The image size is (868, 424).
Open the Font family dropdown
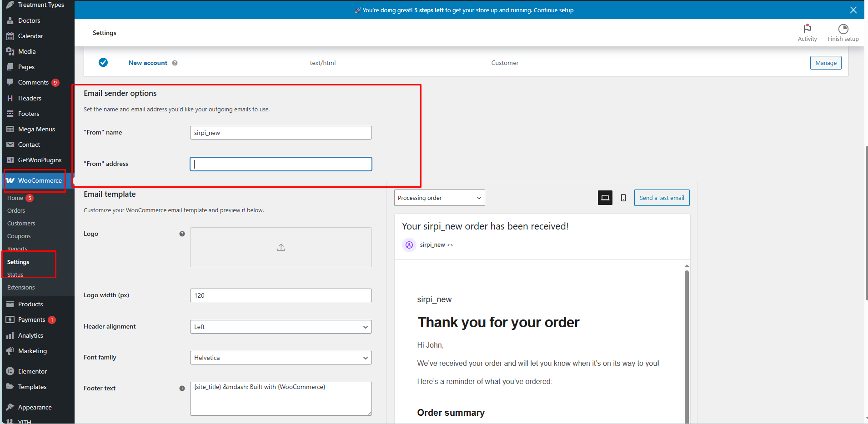(x=281, y=358)
